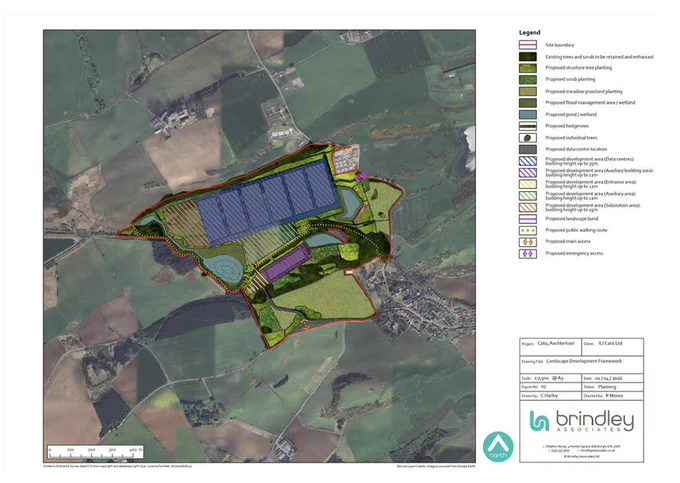Click checked by 'R Moore'
The width and height of the screenshot is (680, 483).
coord(613,396)
